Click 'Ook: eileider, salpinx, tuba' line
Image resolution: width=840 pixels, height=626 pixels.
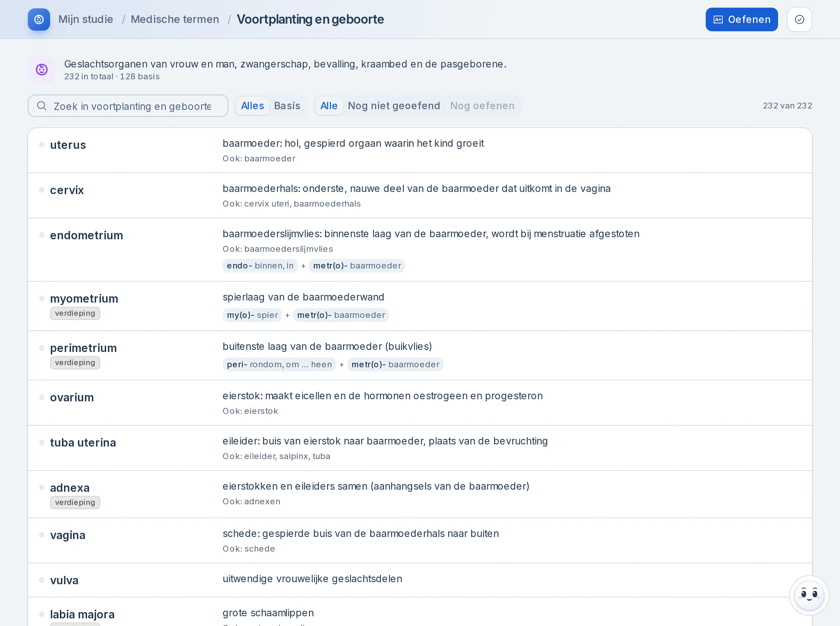276,456
